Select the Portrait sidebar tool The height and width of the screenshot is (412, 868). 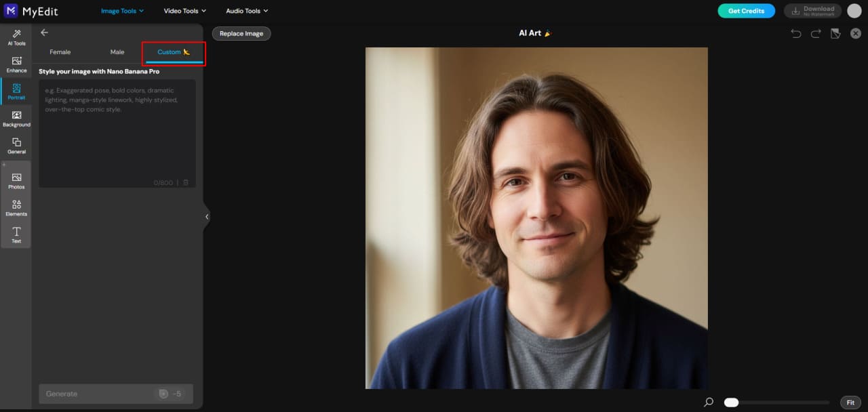[16, 91]
